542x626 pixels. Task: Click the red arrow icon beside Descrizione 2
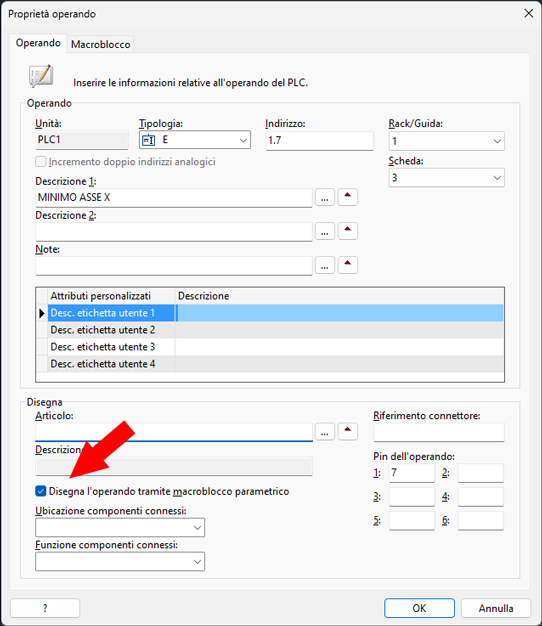point(348,231)
